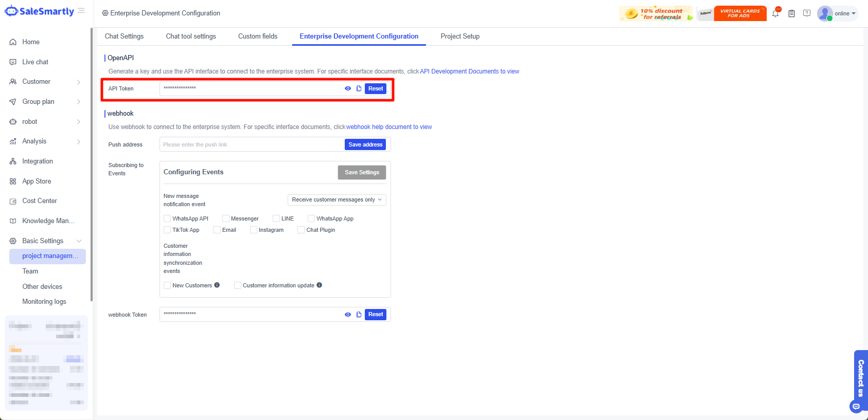Open the Receive customer messages only dropdown

click(x=336, y=200)
